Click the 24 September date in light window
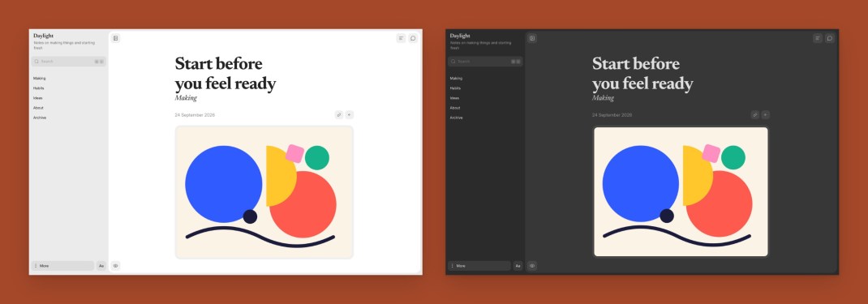This screenshot has height=304, width=868. point(195,115)
